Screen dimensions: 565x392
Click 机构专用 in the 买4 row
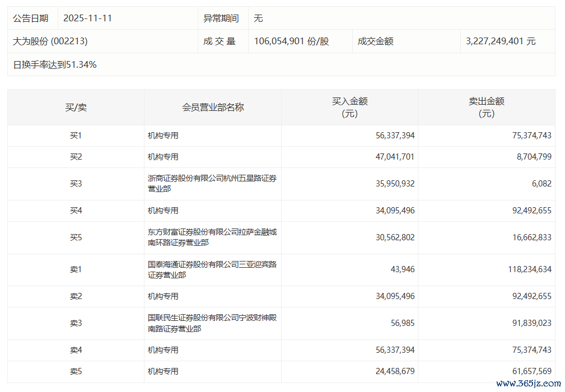click(x=164, y=211)
